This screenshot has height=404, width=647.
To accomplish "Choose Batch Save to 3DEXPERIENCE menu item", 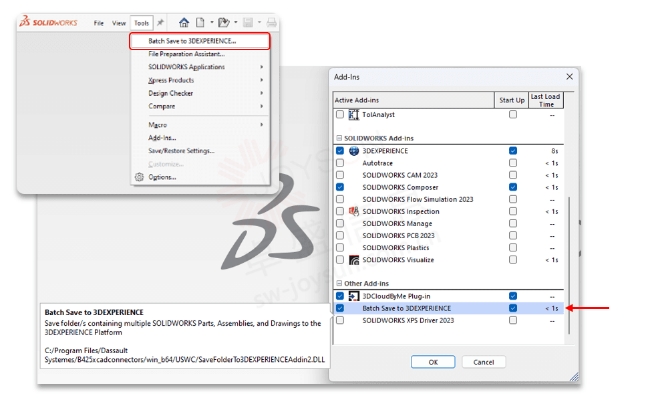I will pos(200,41).
